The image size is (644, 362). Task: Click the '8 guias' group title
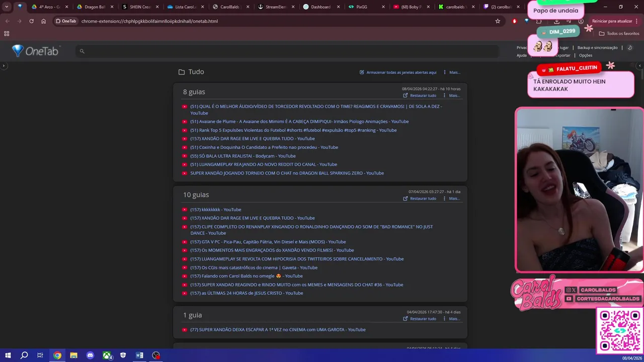point(194,92)
